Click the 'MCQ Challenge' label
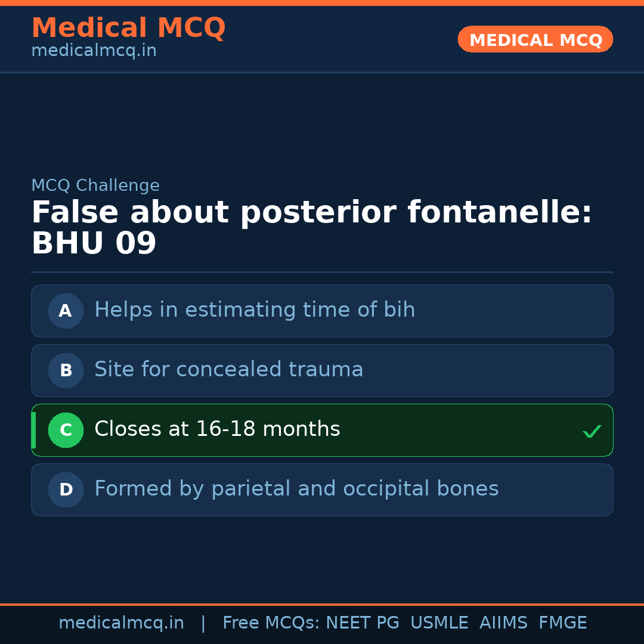Viewport: 644px width, 644px height. 95,185
